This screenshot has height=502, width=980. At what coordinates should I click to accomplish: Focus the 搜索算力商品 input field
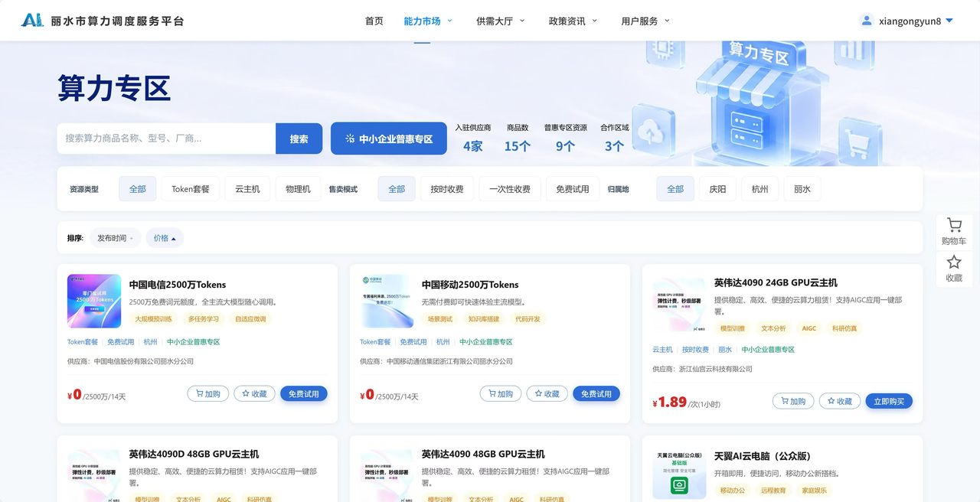pos(166,139)
